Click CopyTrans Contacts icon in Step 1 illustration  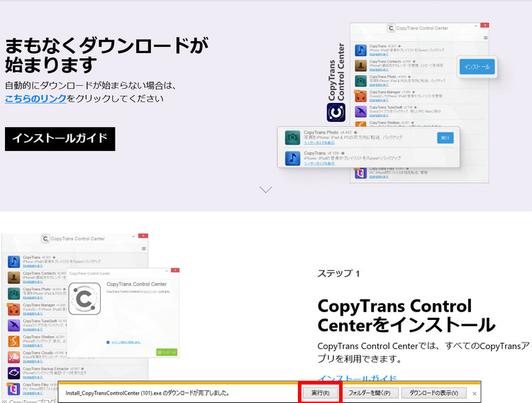pyautogui.click(x=14, y=277)
